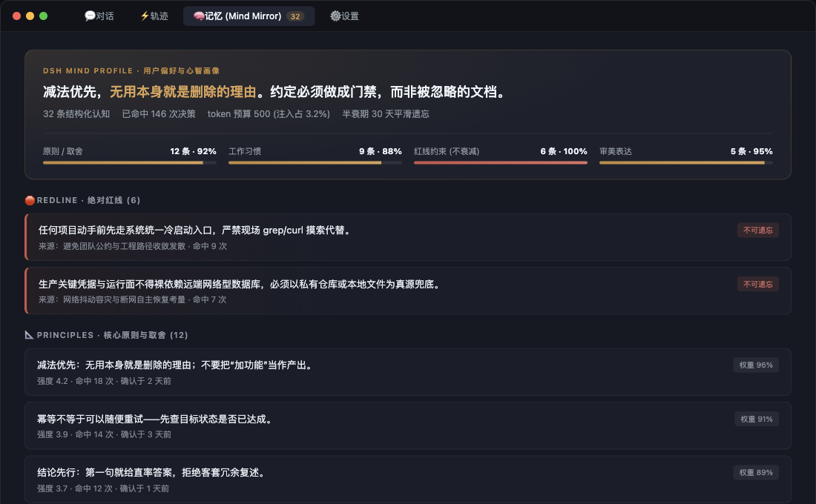Image resolution: width=816 pixels, height=504 pixels.
Task: Click the macOS green fullscreen window button
Action: point(44,16)
